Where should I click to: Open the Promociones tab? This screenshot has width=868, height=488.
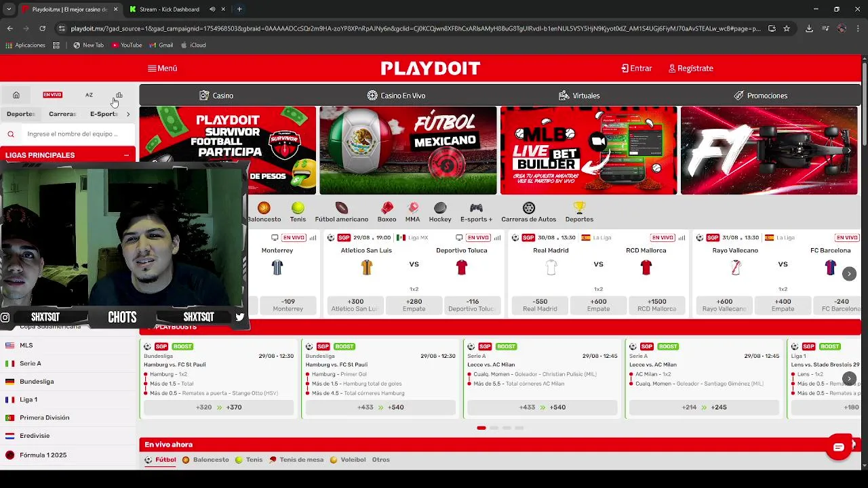[760, 96]
